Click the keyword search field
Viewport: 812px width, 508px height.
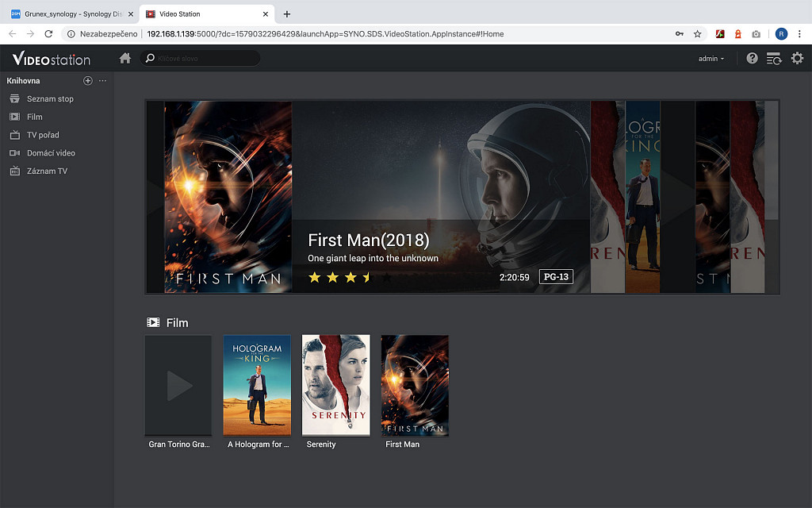point(206,59)
